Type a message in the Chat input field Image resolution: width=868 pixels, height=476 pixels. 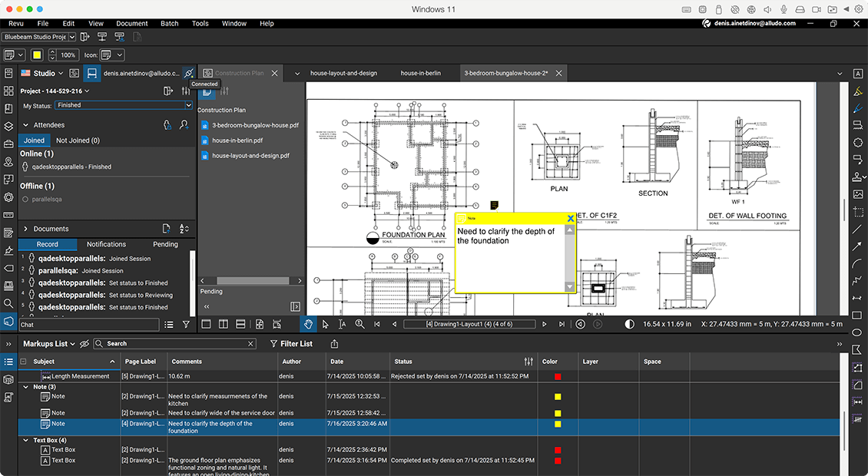pyautogui.click(x=88, y=325)
